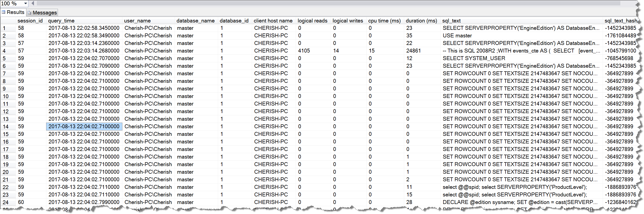Image resolution: width=644 pixels, height=214 pixels.
Task: Click the horizontal scrollbar track
Action: (328, 3)
